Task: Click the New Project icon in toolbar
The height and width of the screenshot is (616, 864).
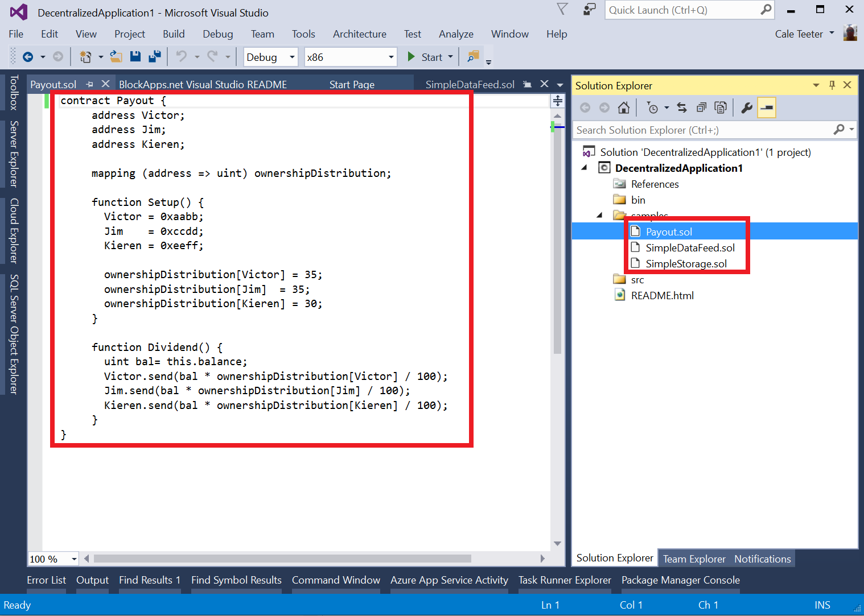Action: click(85, 57)
